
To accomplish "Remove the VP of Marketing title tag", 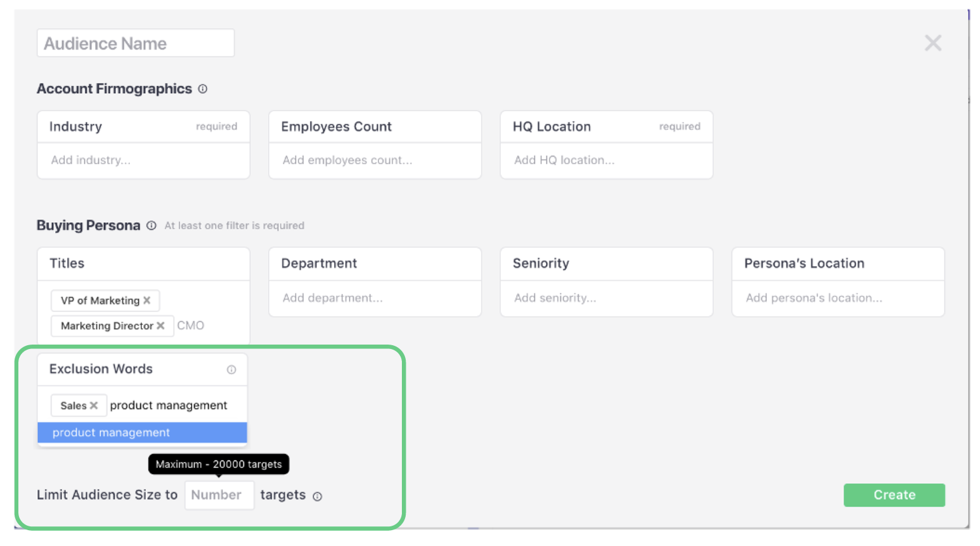I will click(x=147, y=300).
